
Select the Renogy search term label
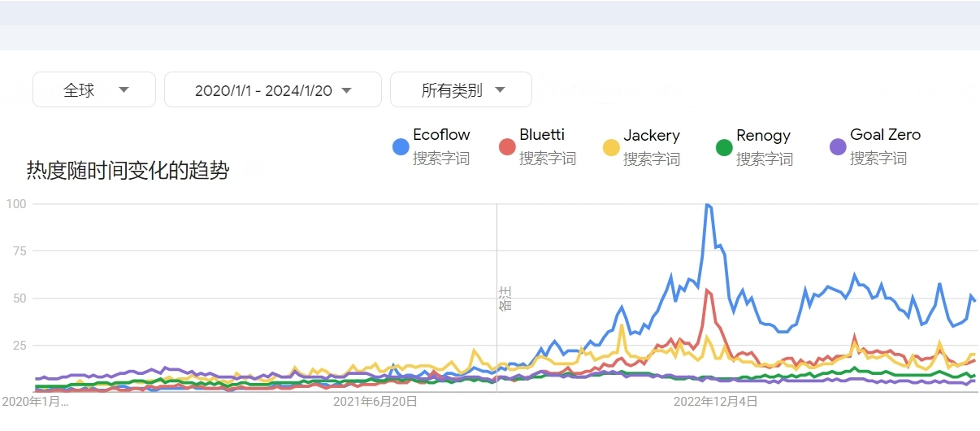763,135
